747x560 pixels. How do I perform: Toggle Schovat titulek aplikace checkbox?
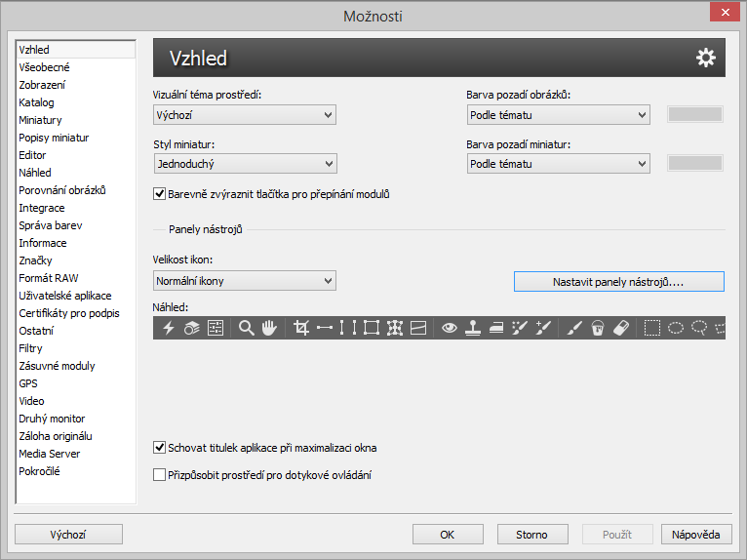161,448
